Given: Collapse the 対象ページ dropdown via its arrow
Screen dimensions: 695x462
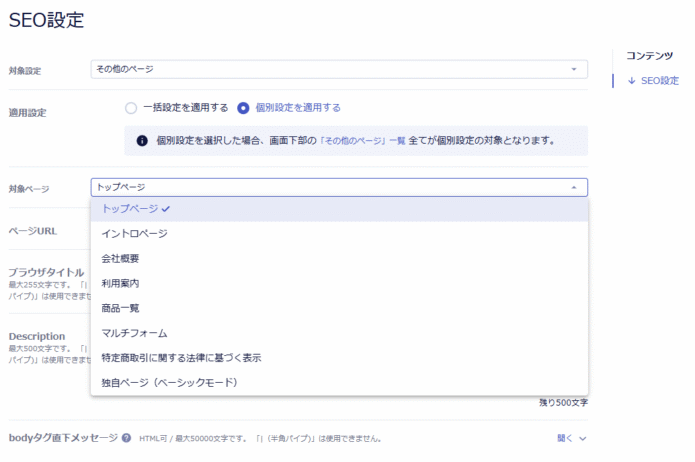Looking at the screenshot, I should (573, 187).
